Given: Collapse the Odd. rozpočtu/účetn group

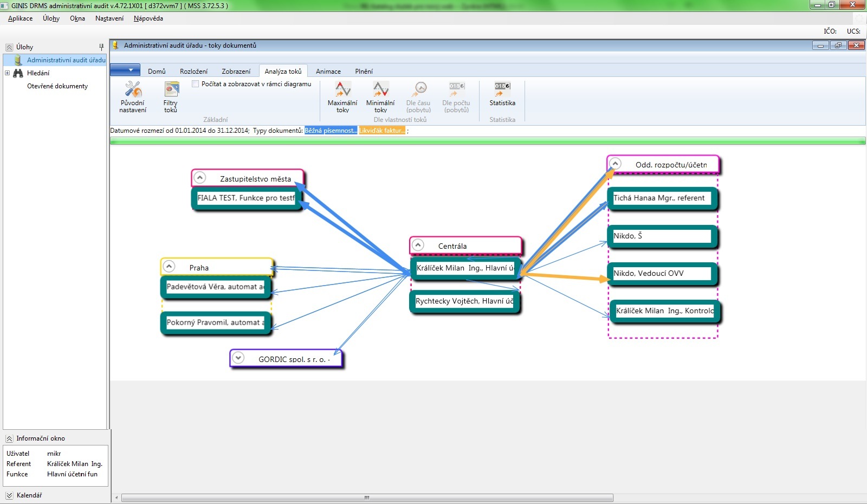Looking at the screenshot, I should (615, 163).
